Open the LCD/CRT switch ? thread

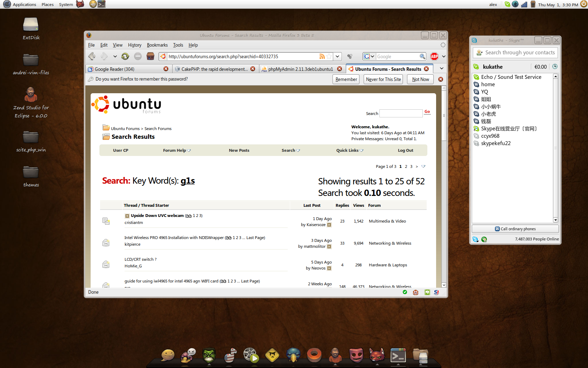(140, 259)
